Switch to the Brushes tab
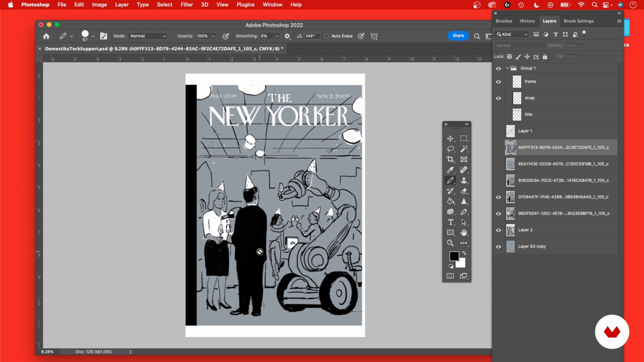644x362 pixels. click(504, 21)
